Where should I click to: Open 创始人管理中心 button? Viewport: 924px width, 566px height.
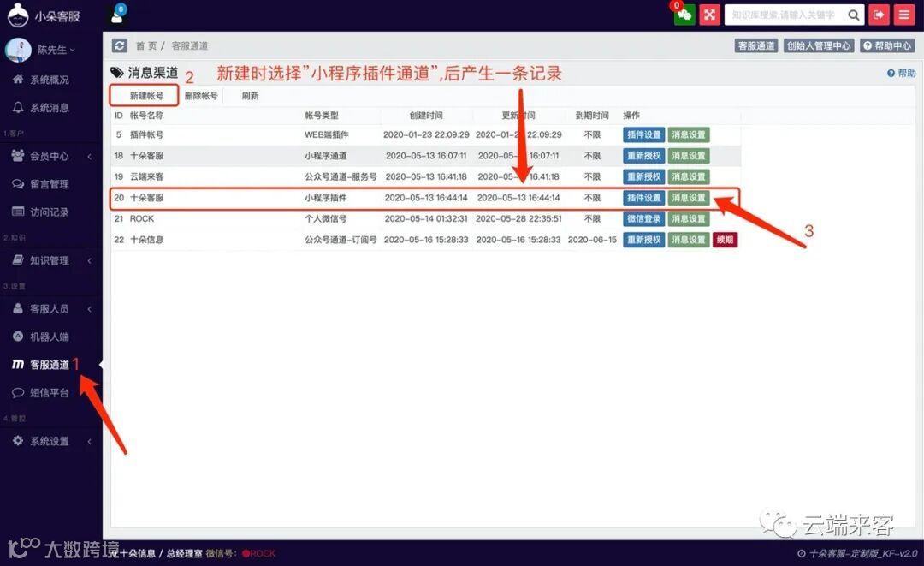click(819, 45)
